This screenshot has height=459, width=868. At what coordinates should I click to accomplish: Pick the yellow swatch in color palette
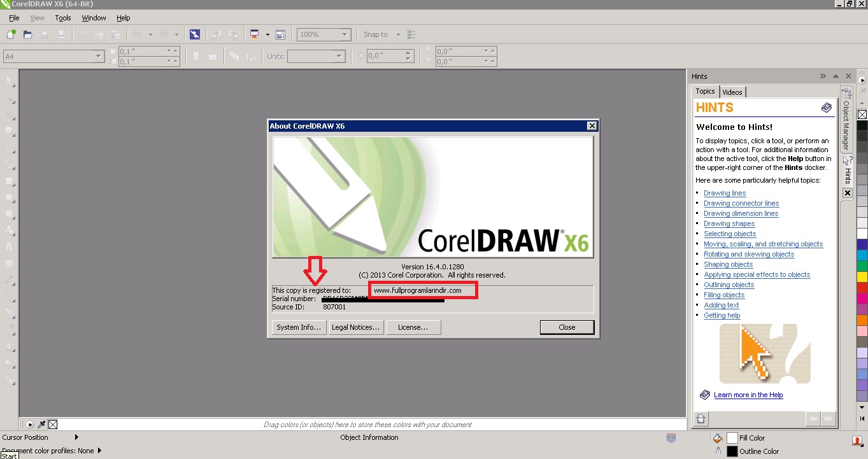(862, 277)
